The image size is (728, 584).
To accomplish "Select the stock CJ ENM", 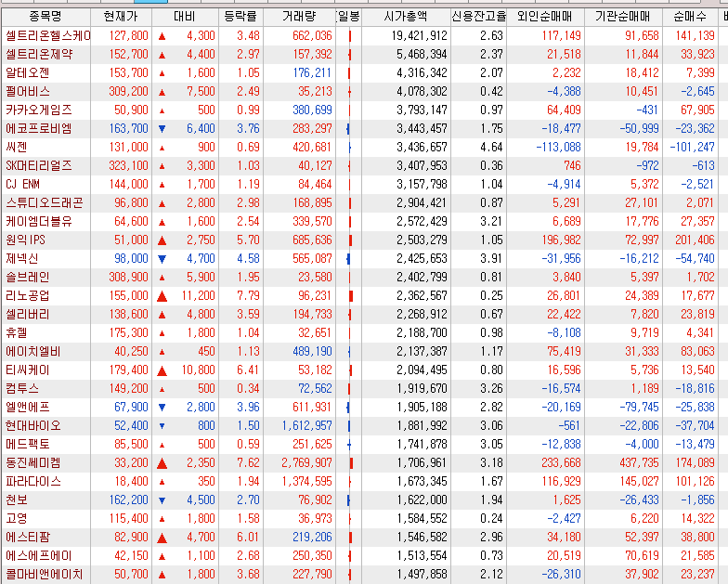I will 22,184.
